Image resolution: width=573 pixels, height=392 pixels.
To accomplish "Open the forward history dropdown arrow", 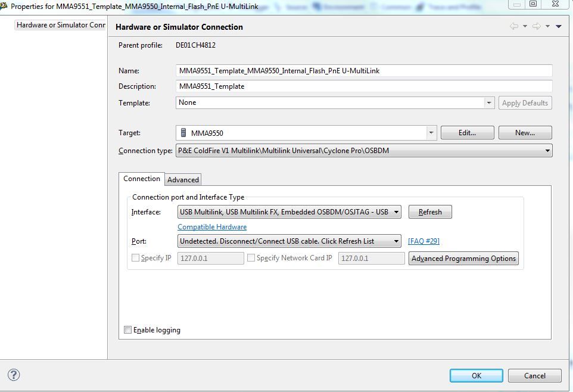I will click(x=547, y=26).
